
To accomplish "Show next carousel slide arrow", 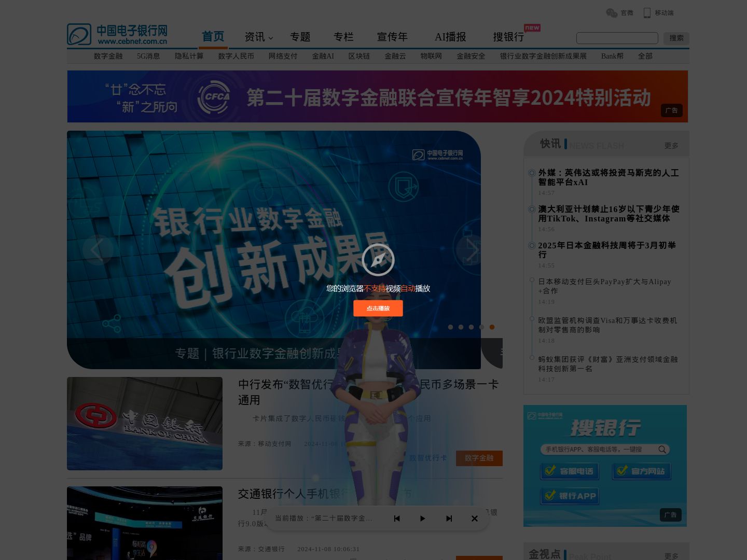I will [x=471, y=250].
